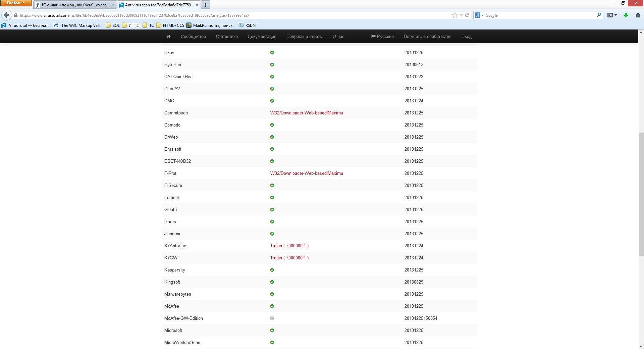Select the MicroWorld-eScan engine name
The image size is (644, 349).
[182, 342]
